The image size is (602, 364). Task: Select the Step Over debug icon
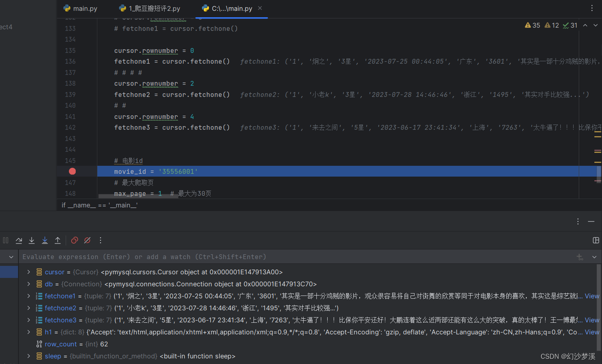point(19,240)
